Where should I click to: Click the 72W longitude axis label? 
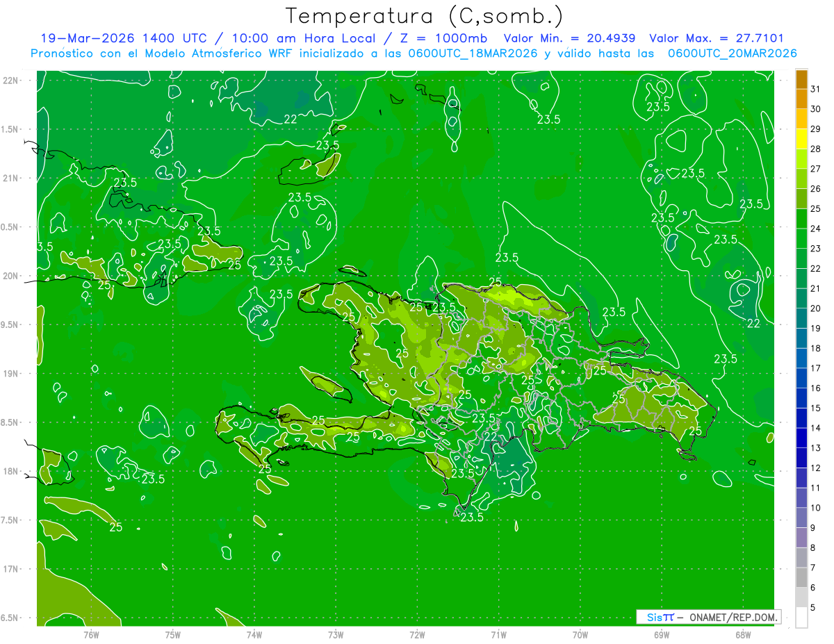(417, 634)
